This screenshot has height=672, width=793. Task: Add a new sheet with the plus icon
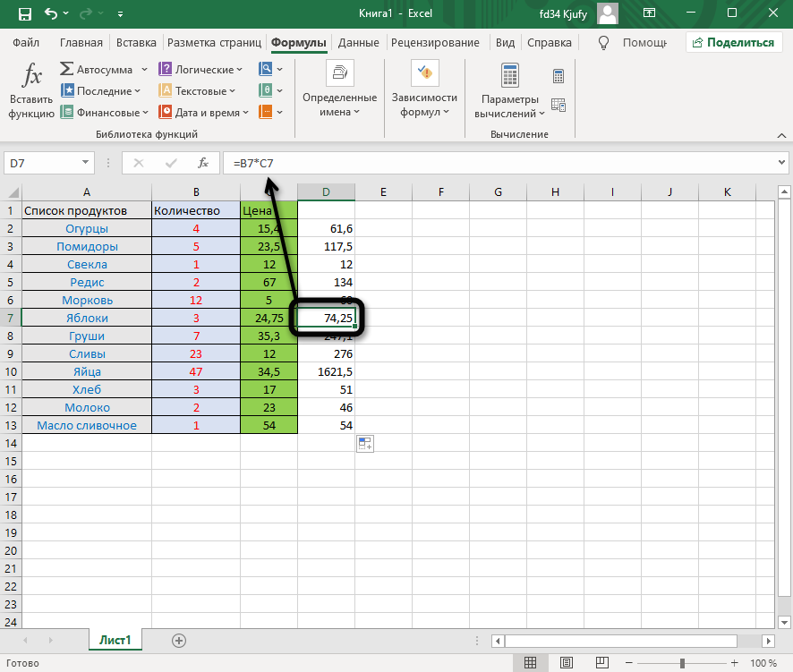click(x=179, y=640)
